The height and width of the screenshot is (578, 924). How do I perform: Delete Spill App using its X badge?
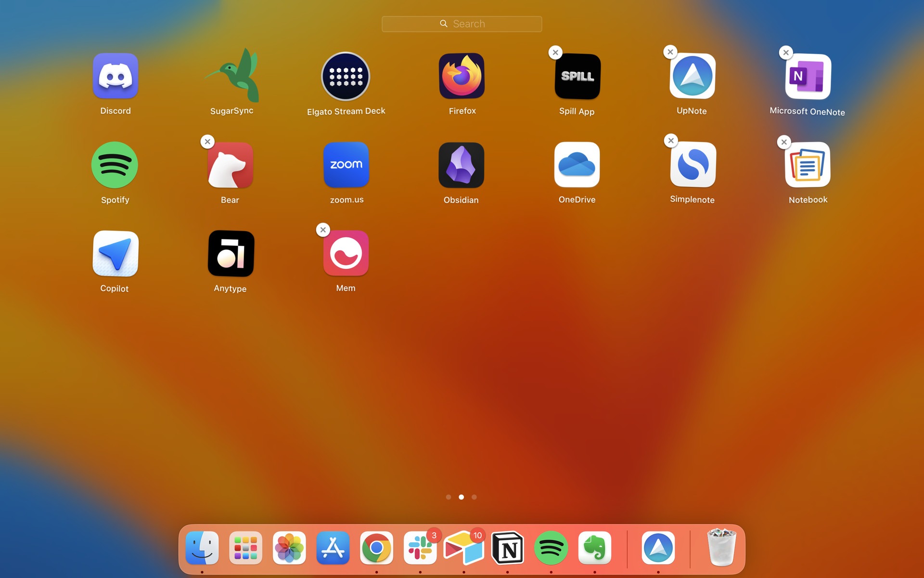coord(555,53)
